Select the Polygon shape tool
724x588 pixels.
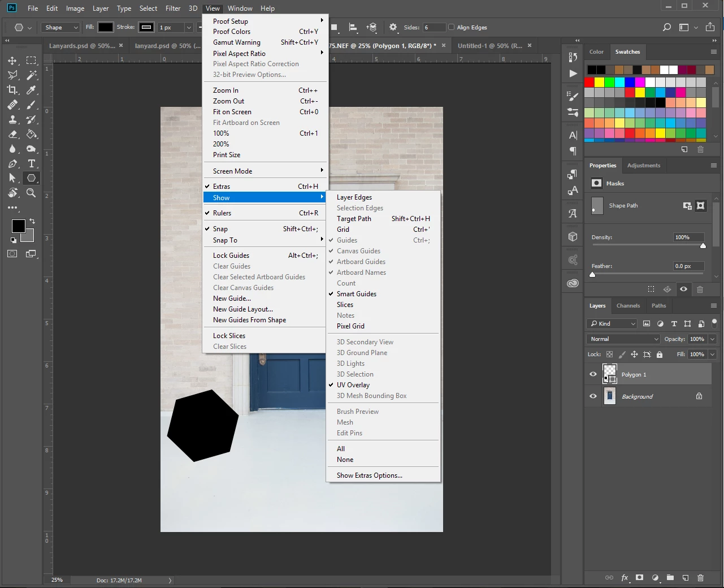tap(31, 178)
